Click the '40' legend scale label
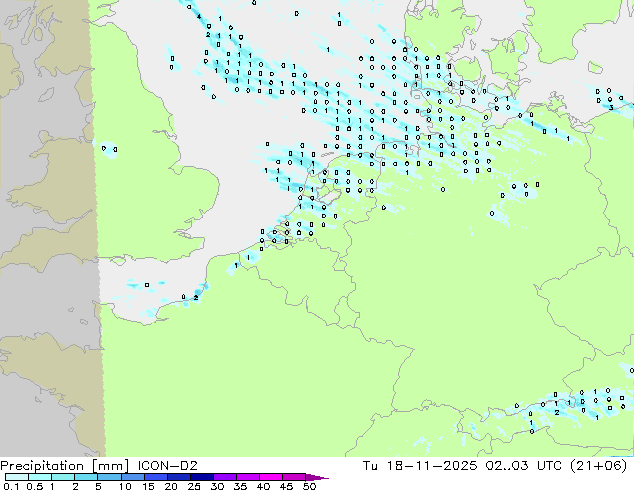Image resolution: width=634 pixels, height=490 pixels. tap(264, 486)
